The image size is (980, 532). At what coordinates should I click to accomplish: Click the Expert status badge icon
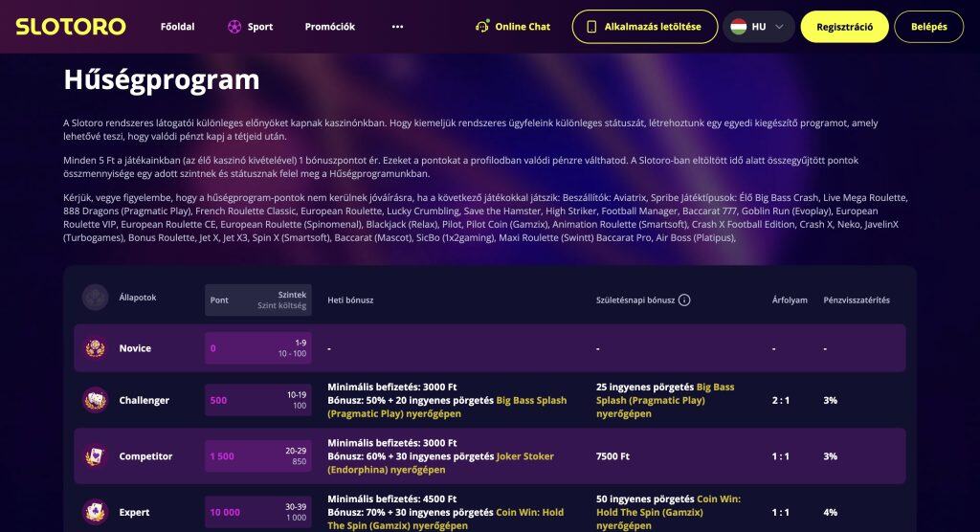click(95, 512)
